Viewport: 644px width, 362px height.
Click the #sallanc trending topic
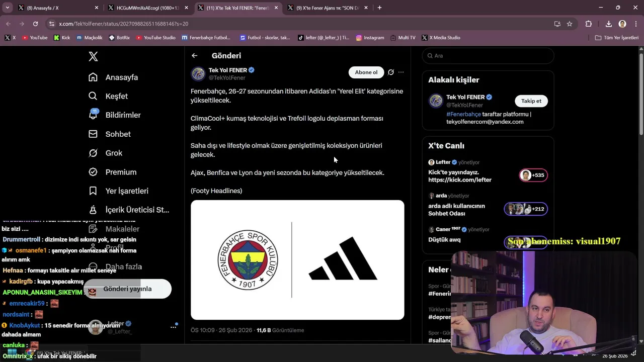click(x=439, y=340)
